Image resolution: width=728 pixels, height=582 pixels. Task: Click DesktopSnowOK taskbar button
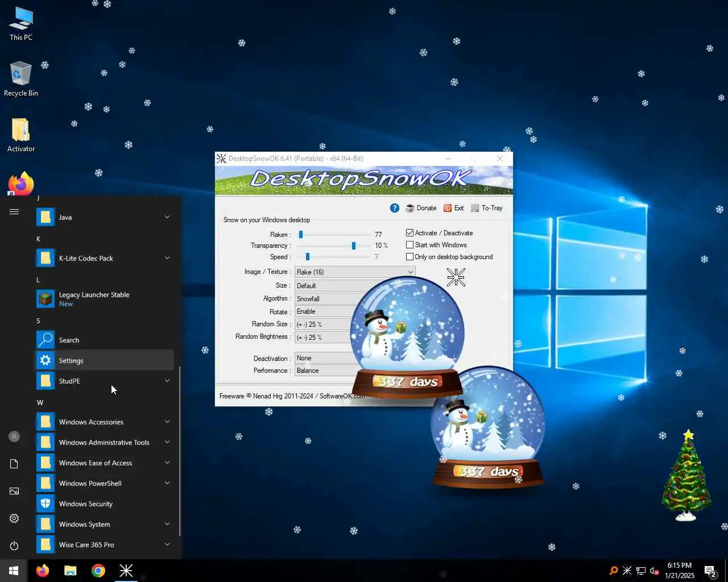click(126, 571)
